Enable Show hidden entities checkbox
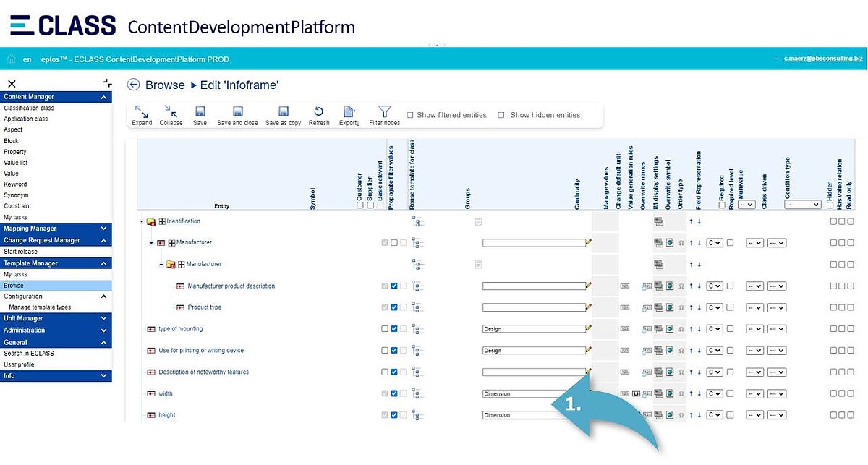 coord(501,115)
